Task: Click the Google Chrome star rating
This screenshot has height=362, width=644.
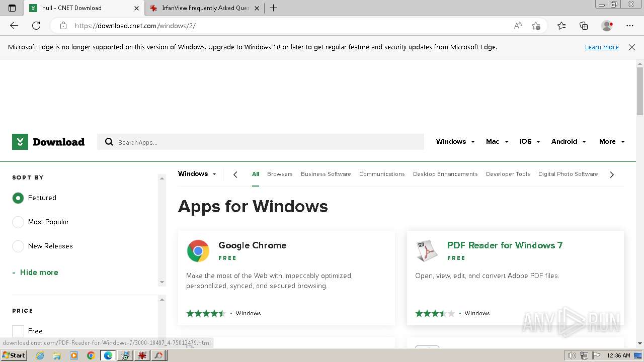Action: click(206, 313)
